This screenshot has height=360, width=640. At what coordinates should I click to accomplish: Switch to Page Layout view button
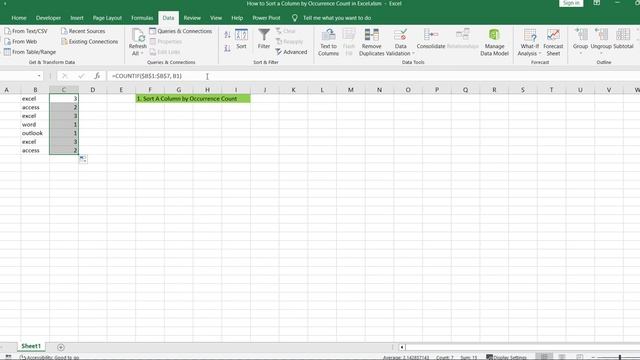click(562, 357)
